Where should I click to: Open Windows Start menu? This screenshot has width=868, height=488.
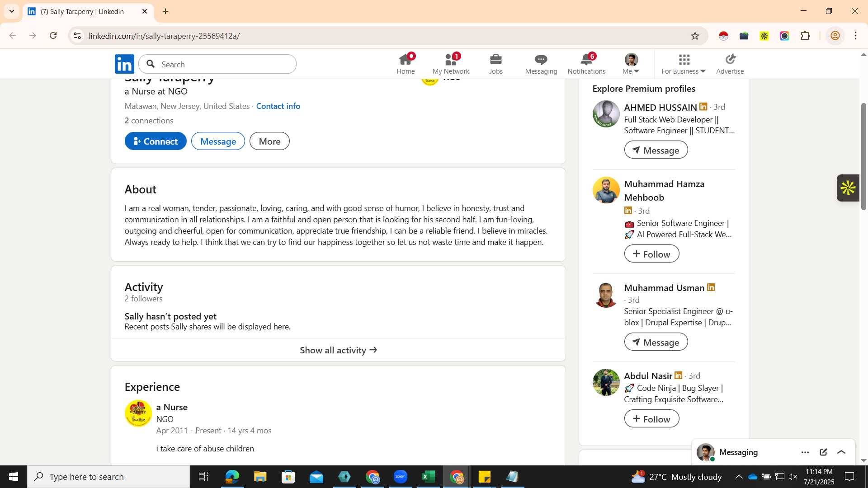[14, 477]
